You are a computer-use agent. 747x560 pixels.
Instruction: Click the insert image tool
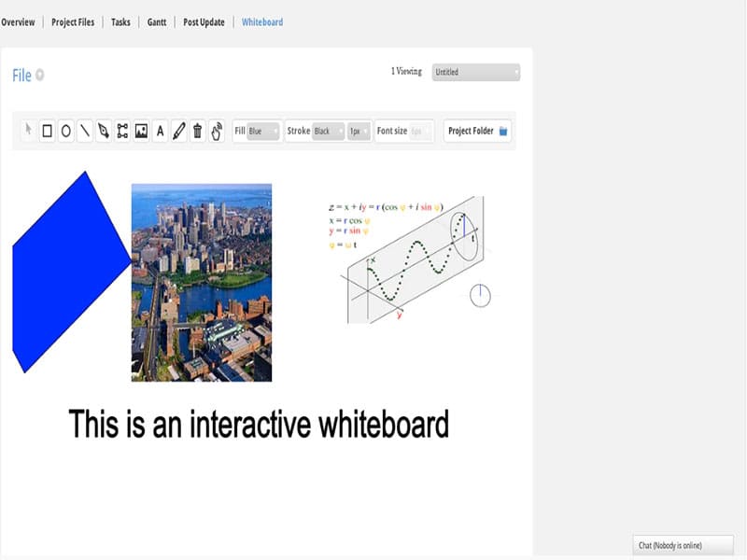pyautogui.click(x=141, y=131)
